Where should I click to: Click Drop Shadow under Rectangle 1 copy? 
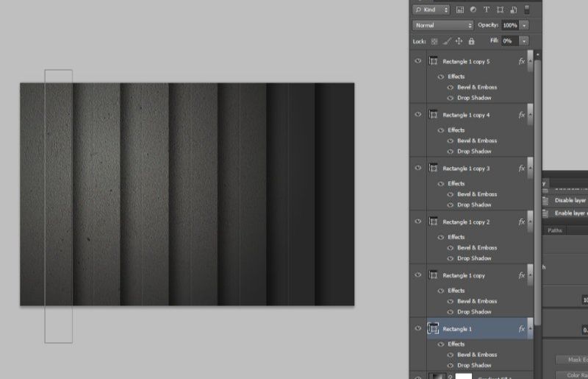point(474,312)
